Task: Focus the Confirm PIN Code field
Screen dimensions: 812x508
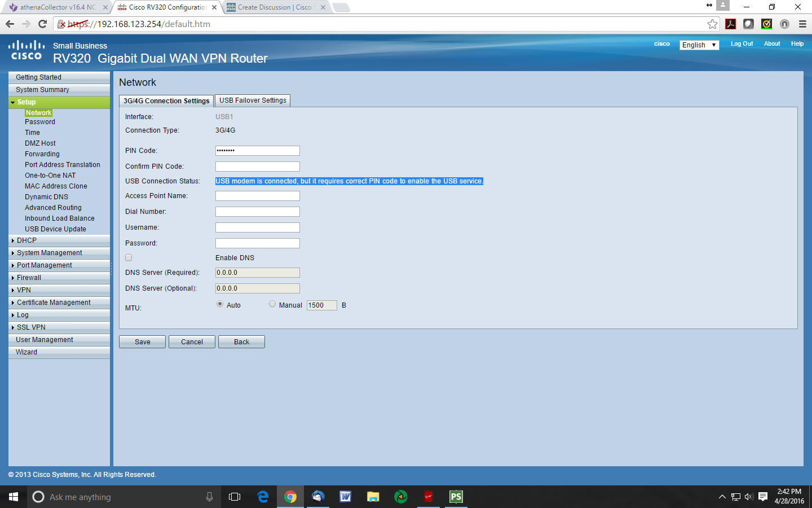Action: pyautogui.click(x=258, y=167)
